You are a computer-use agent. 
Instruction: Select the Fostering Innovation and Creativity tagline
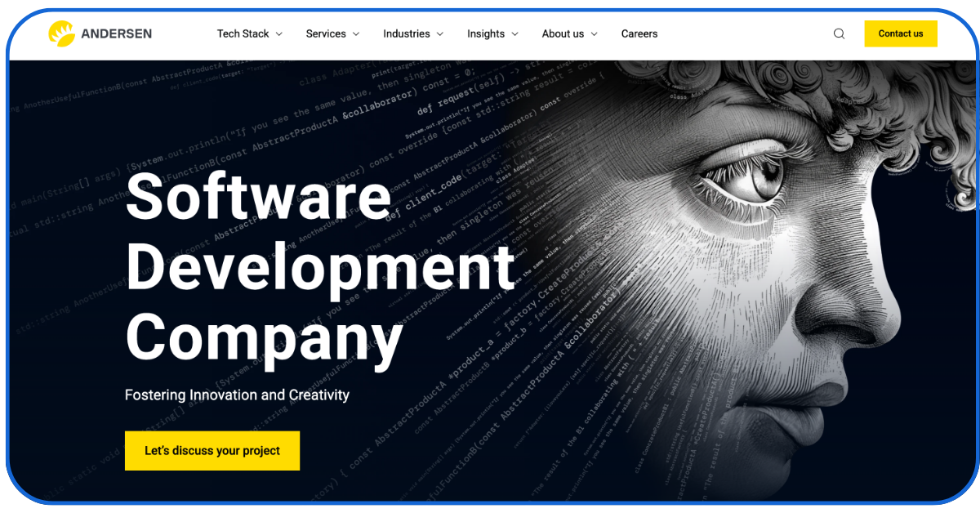tap(237, 395)
